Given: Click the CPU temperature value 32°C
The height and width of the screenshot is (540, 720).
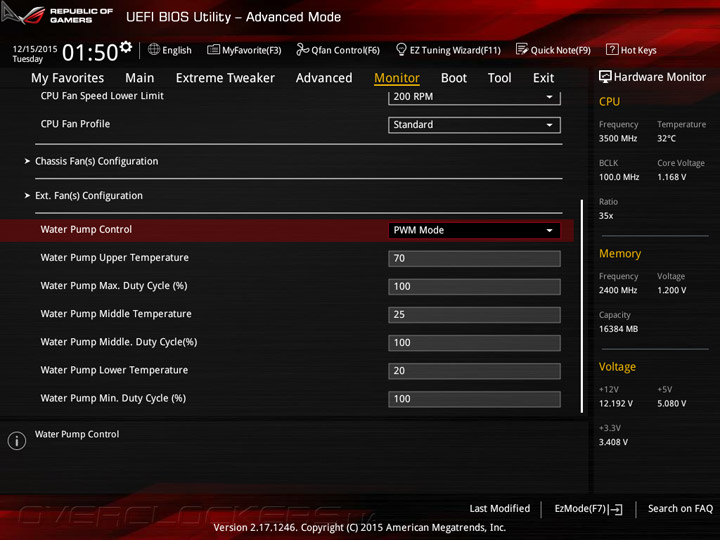Looking at the screenshot, I should tap(666, 139).
